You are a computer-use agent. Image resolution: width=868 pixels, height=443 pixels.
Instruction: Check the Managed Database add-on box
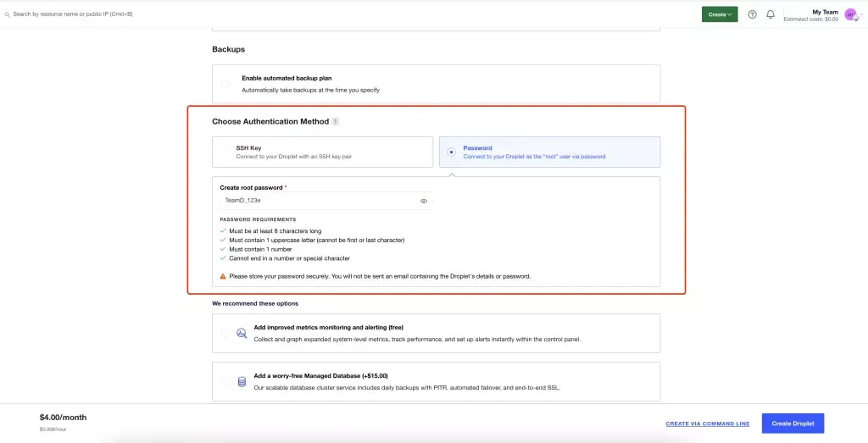point(225,382)
